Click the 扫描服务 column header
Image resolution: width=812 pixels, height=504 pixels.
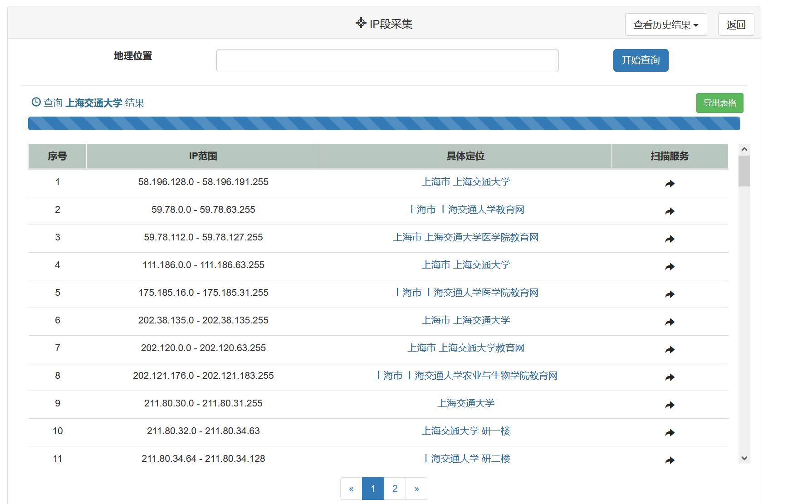pyautogui.click(x=670, y=156)
